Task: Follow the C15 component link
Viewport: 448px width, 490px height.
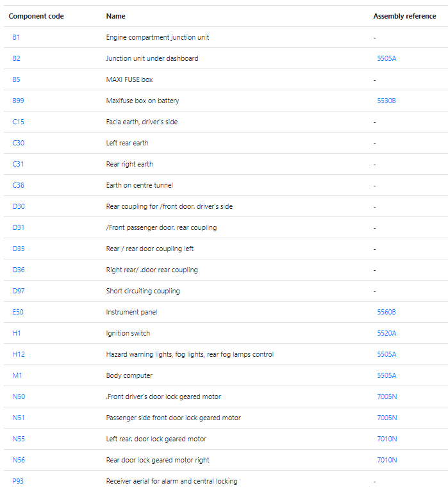Action: [18, 122]
